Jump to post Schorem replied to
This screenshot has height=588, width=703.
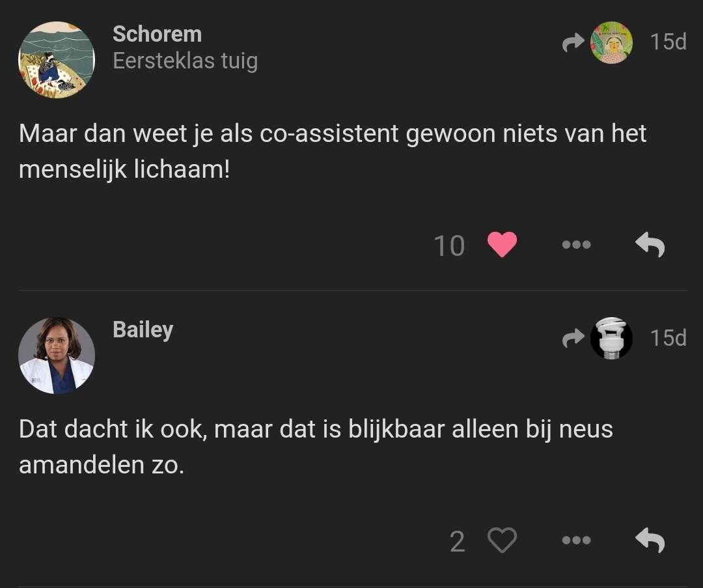[x=573, y=42]
